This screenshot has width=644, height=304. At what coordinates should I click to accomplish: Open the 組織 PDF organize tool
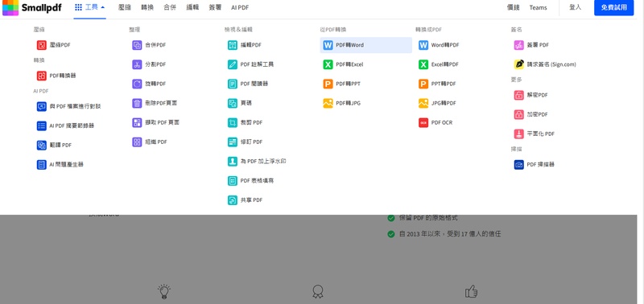click(150, 142)
